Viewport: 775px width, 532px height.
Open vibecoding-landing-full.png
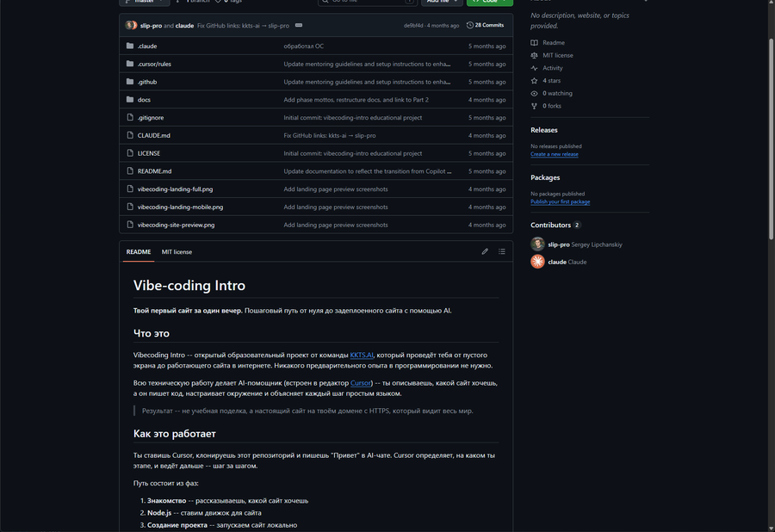pos(175,189)
